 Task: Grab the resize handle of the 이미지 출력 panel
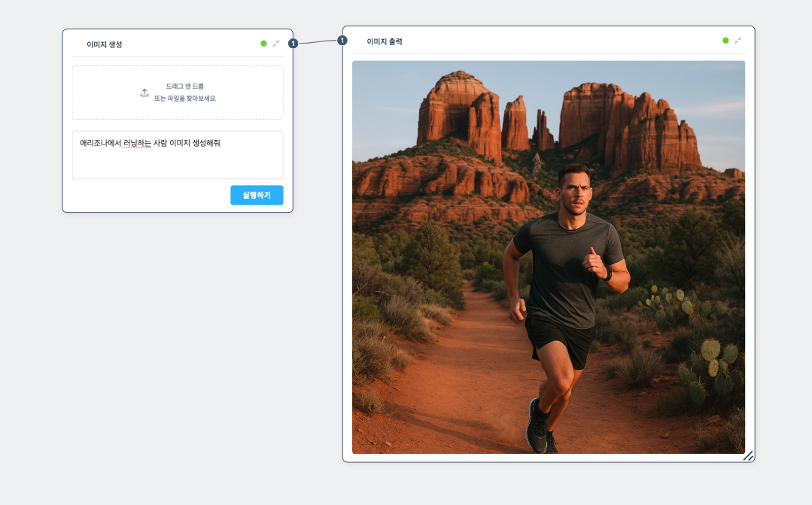click(748, 455)
